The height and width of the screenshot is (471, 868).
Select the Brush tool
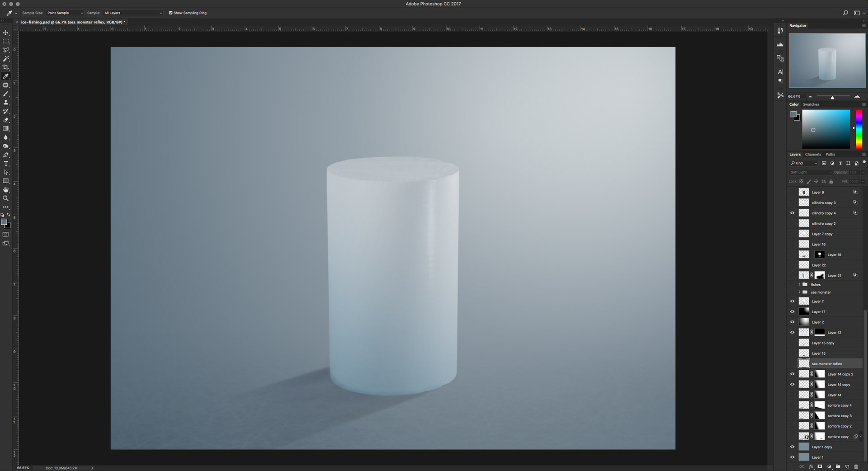pos(6,94)
